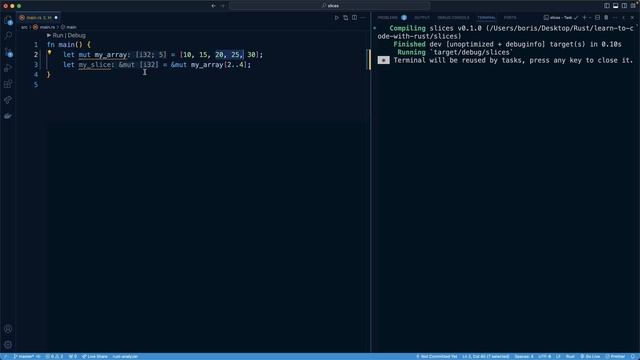Image resolution: width=640 pixels, height=360 pixels.
Task: Open the Explorer view in the activity bar
Action: coord(8,20)
